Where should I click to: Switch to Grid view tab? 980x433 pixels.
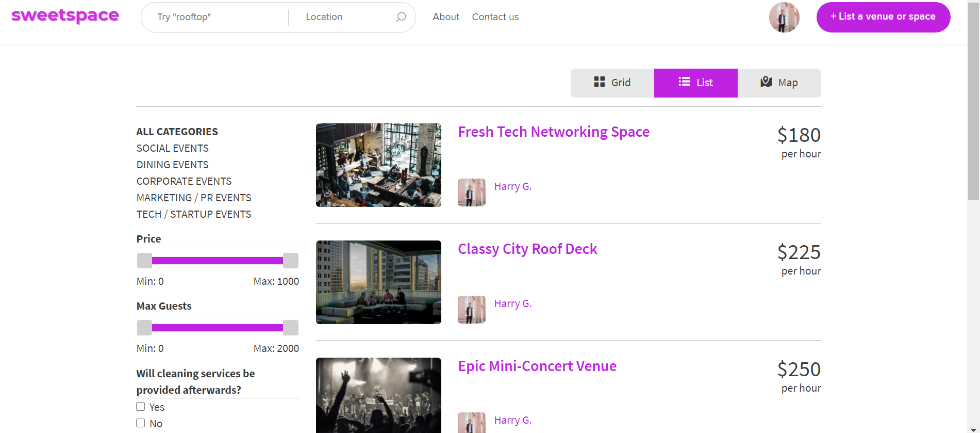click(612, 83)
